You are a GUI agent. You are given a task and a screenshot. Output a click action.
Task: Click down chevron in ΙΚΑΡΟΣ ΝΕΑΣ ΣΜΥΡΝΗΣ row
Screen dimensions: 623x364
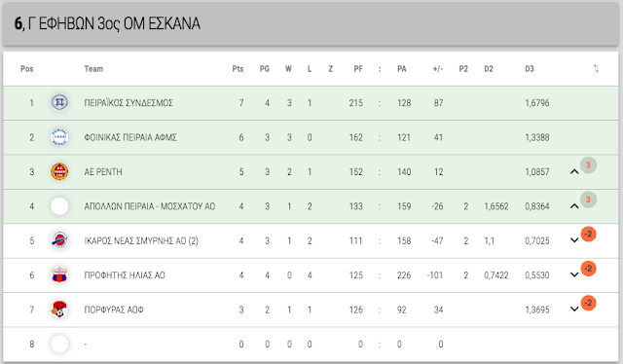point(574,240)
